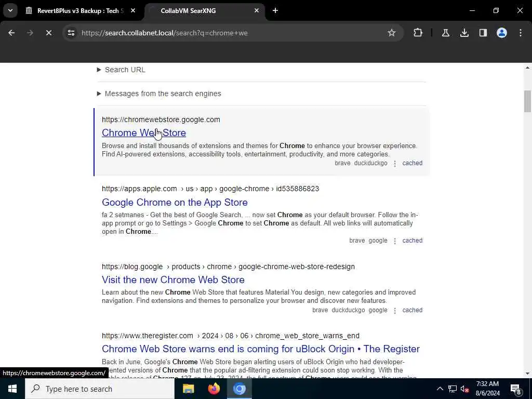
Task: Click the blog.google result URL
Action: coord(229,267)
